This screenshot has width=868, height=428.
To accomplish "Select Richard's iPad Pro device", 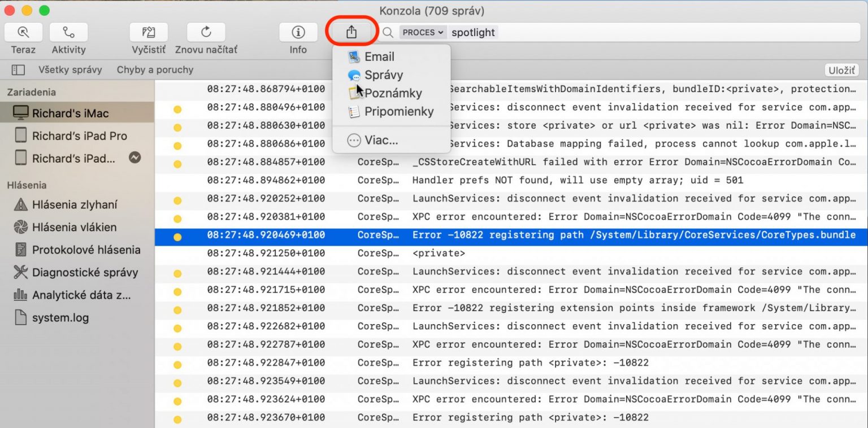I will click(x=77, y=136).
